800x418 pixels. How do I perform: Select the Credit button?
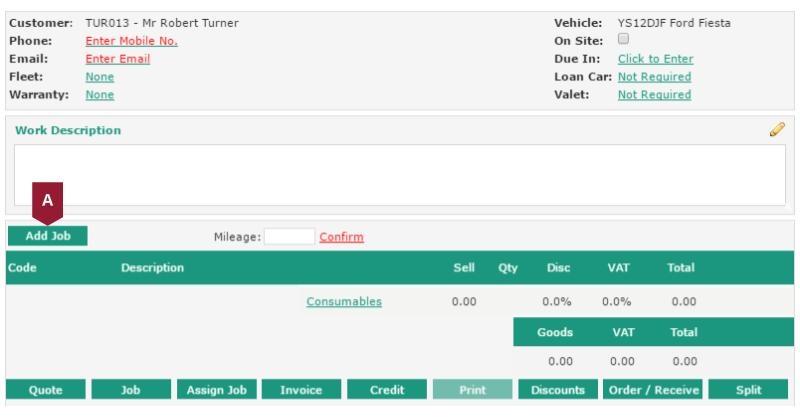386,390
